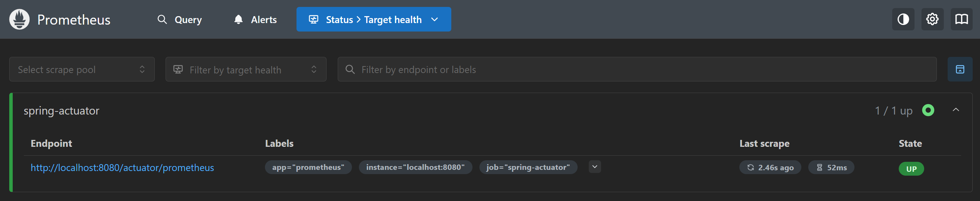The height and width of the screenshot is (201, 980).
Task: Collapse the spring-actuator pool section
Action: [x=956, y=110]
